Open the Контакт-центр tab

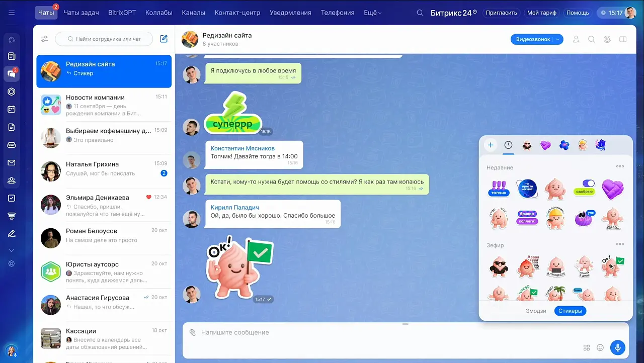click(237, 13)
